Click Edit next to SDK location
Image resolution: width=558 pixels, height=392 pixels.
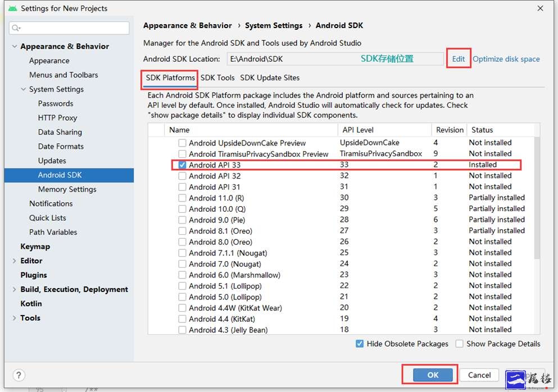pyautogui.click(x=459, y=59)
